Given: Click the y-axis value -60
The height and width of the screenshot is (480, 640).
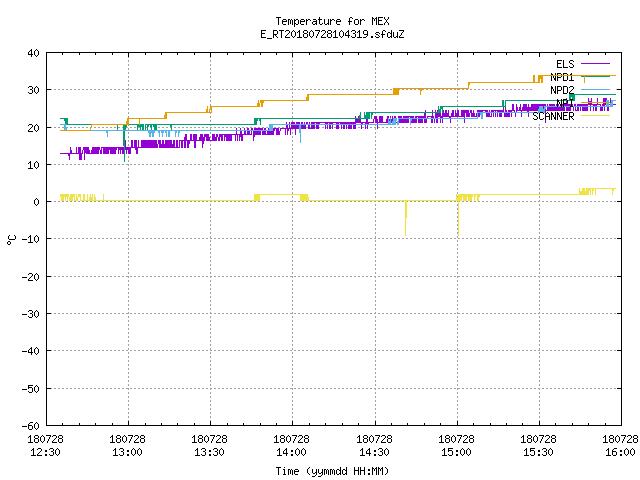Looking at the screenshot, I should tap(31, 426).
